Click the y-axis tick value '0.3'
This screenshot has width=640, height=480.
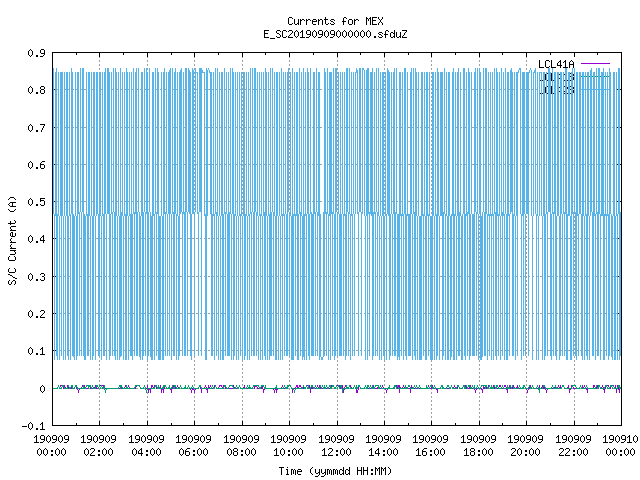tap(36, 277)
